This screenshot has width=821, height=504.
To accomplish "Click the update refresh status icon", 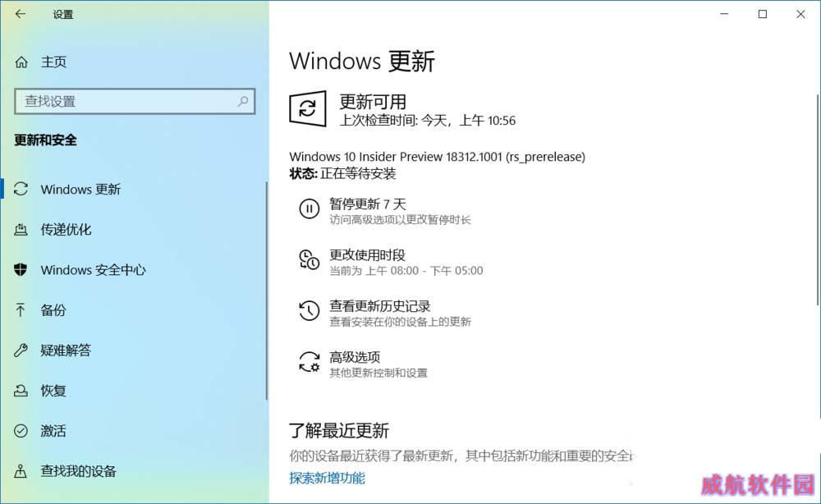I will (x=308, y=108).
